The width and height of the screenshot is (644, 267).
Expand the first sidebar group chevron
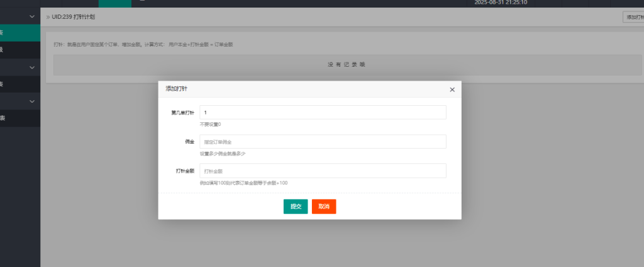point(32,15)
